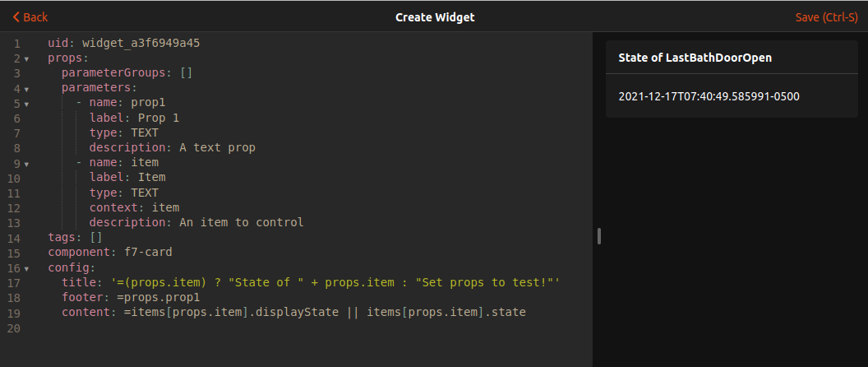Click the title expression code line
This screenshot has width=868, height=367.
point(311,282)
